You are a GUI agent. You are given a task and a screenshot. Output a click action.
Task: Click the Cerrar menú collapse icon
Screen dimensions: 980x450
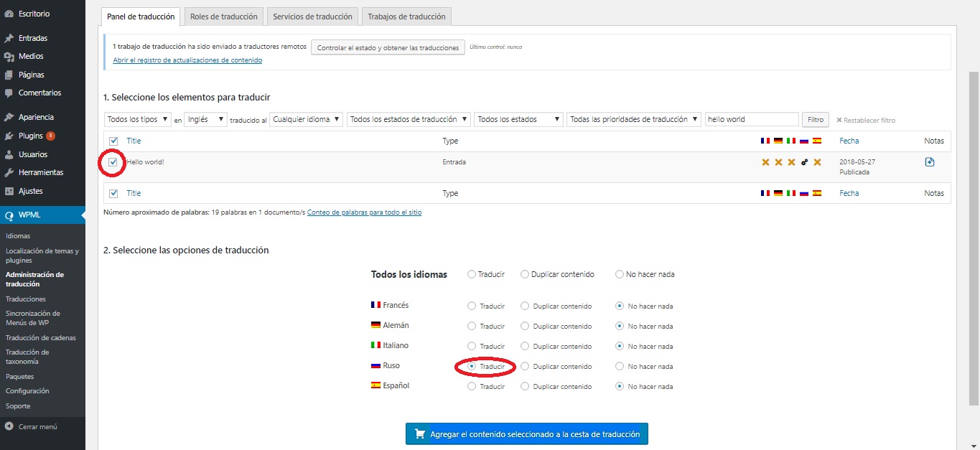click(x=9, y=426)
